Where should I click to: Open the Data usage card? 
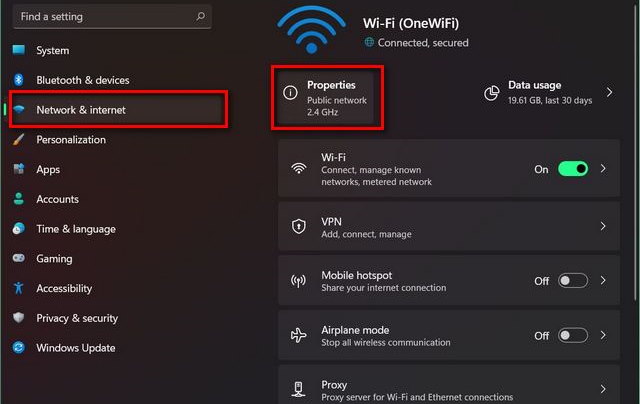point(549,93)
